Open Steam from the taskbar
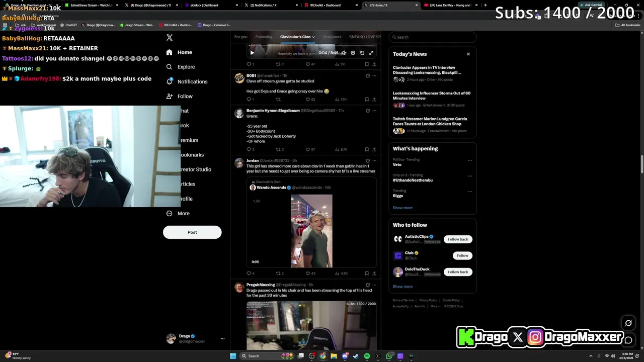 click(356, 356)
